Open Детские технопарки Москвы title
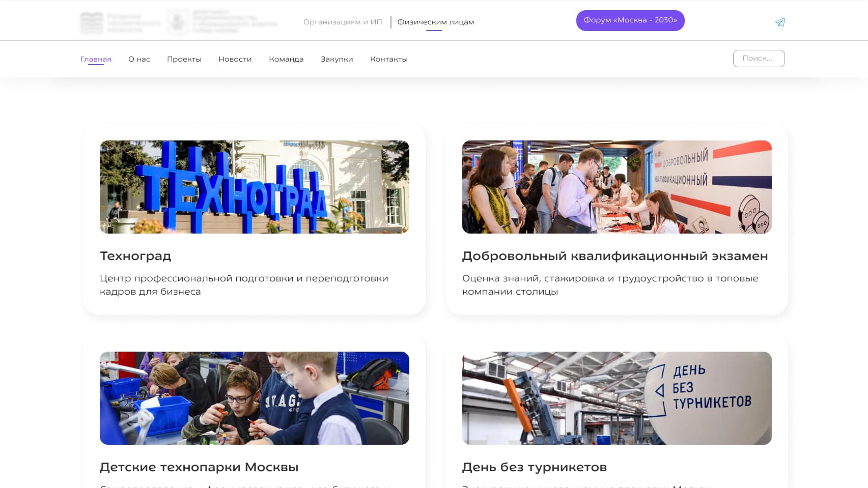The width and height of the screenshot is (868, 488). [199, 467]
